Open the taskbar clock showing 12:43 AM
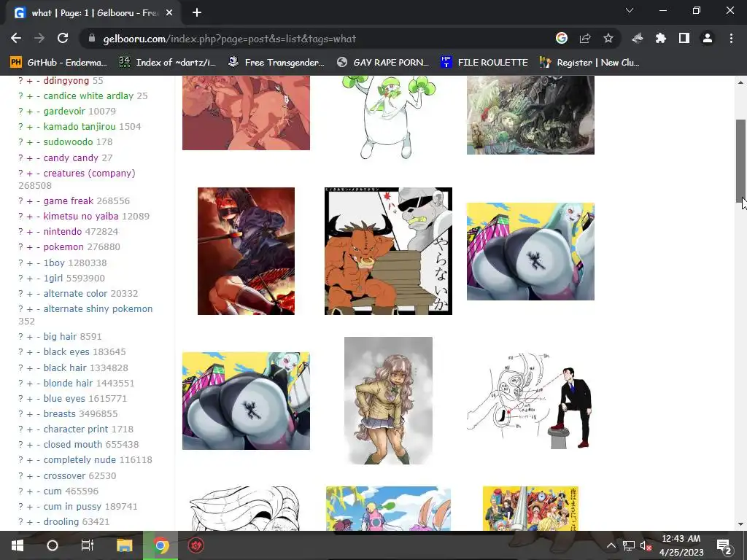747x560 pixels. (x=681, y=545)
